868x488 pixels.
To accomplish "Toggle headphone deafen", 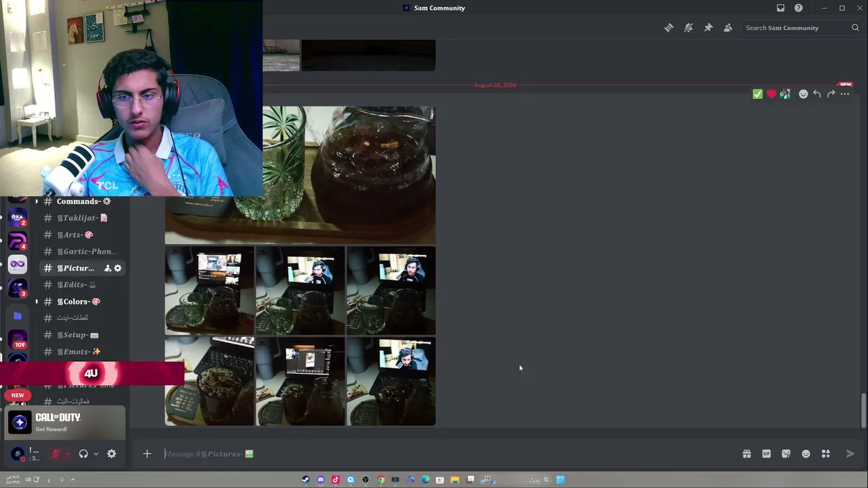I will (x=83, y=454).
